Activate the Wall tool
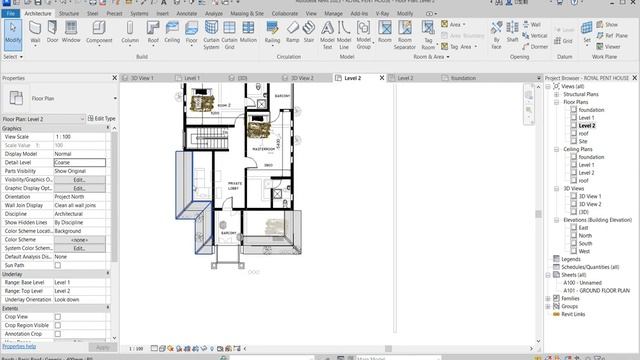This screenshot has width=640, height=360. tap(35, 33)
